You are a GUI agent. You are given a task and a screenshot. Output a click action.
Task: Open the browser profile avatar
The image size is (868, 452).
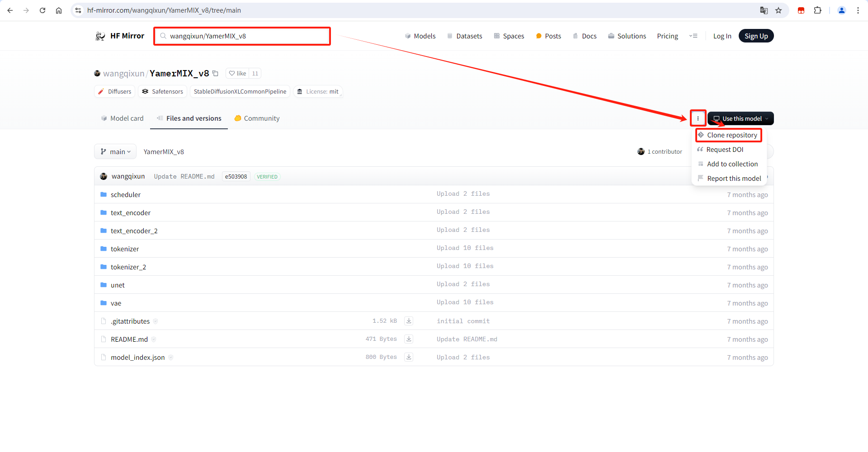842,10
